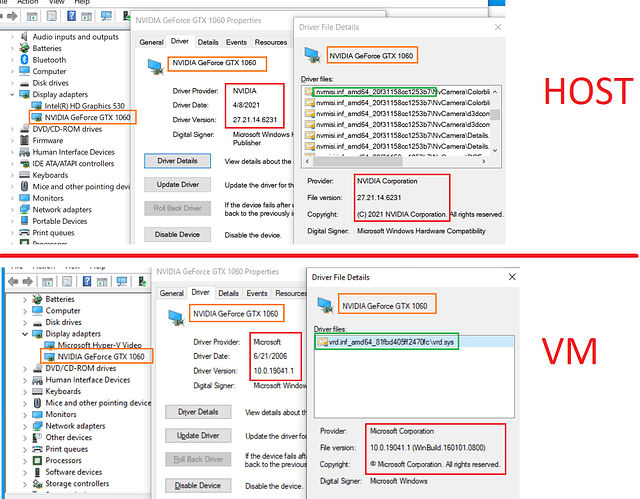This screenshot has height=499, width=640.
Task: Click the Back arrow in VM Device Manager toolbar
Action: click(13, 282)
